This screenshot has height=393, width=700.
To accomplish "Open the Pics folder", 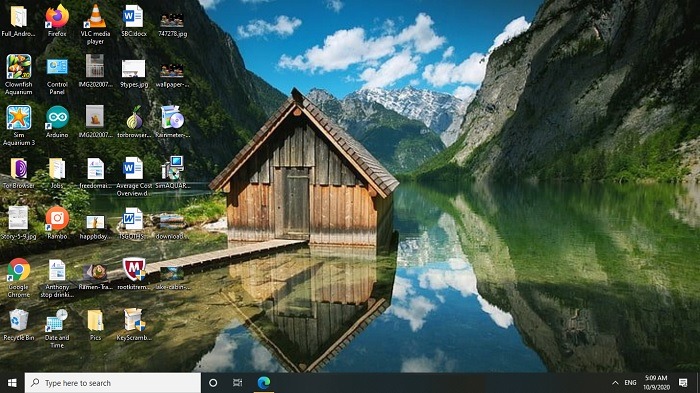I will [x=95, y=325].
